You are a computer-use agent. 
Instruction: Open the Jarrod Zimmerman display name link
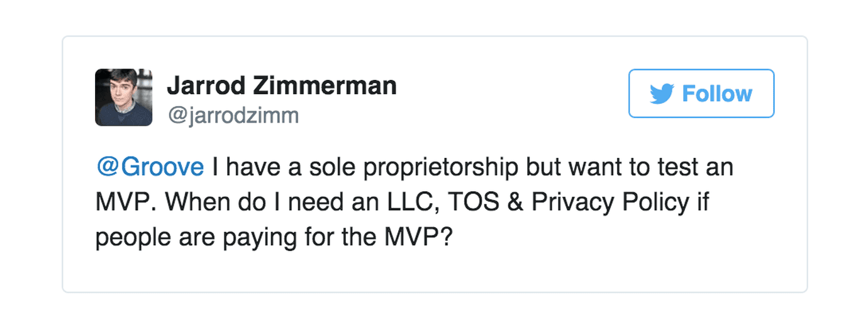click(x=281, y=86)
